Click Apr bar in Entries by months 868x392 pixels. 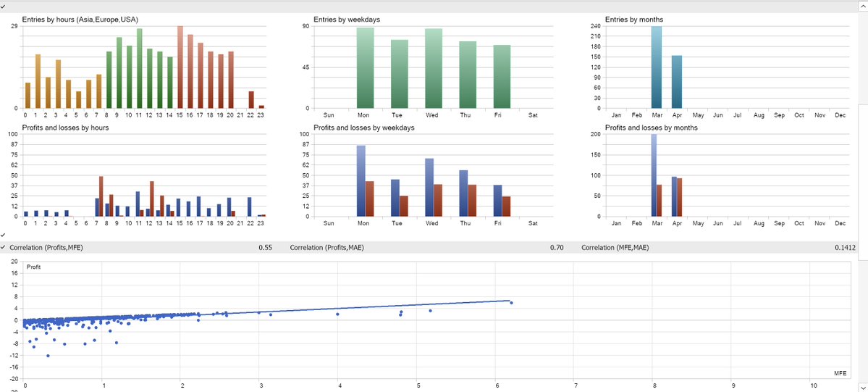(677, 81)
